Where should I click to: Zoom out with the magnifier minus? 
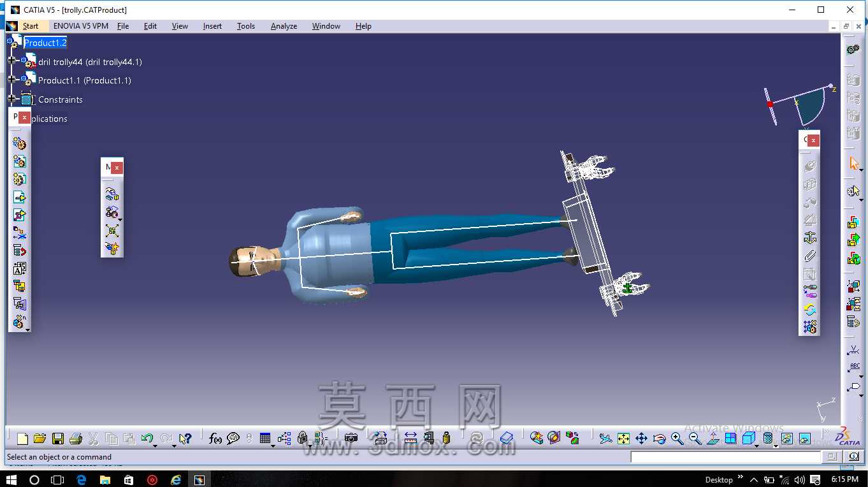pyautogui.click(x=695, y=439)
